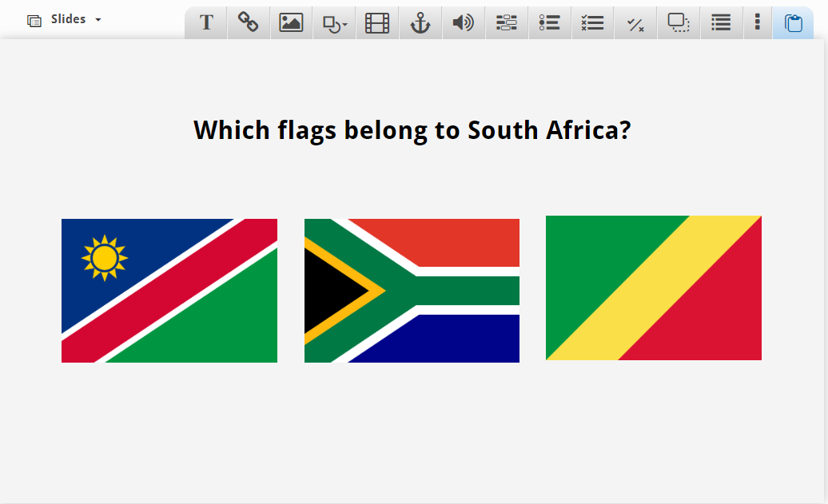Open the Slides dropdown menu

[x=64, y=20]
